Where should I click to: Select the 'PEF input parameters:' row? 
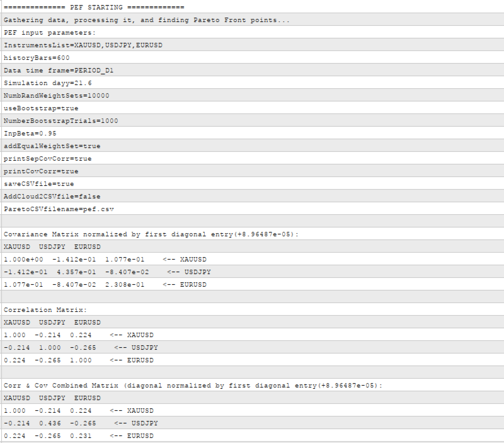253,32
